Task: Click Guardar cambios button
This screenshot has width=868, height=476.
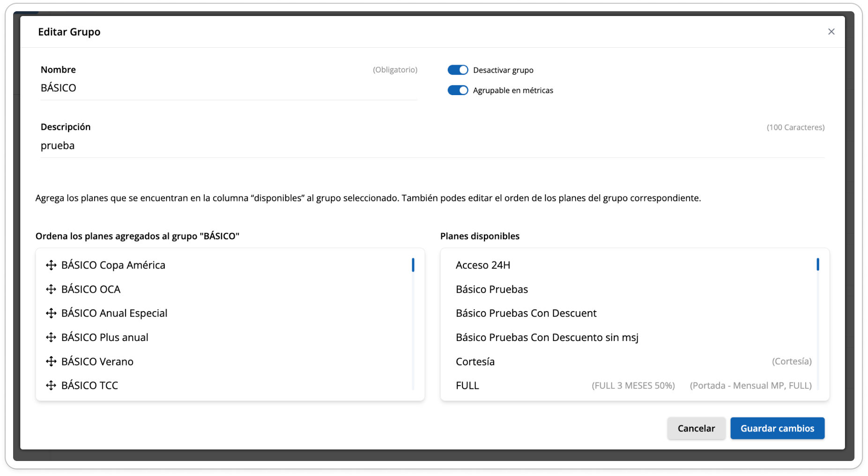Action: pyautogui.click(x=777, y=428)
